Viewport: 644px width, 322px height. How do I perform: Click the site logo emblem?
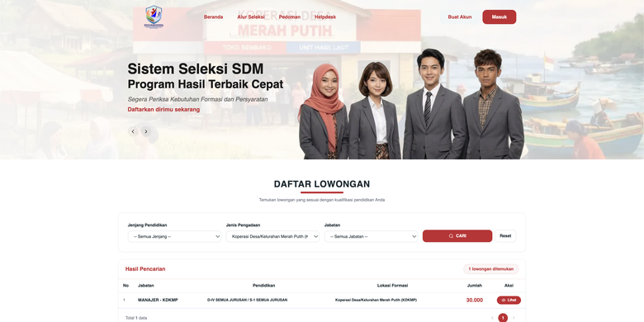tap(154, 17)
